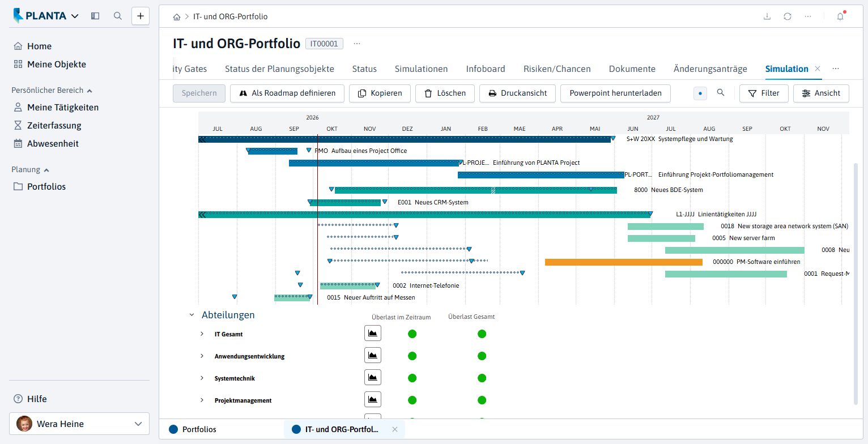Expand the Projektmanagement row

[202, 400]
